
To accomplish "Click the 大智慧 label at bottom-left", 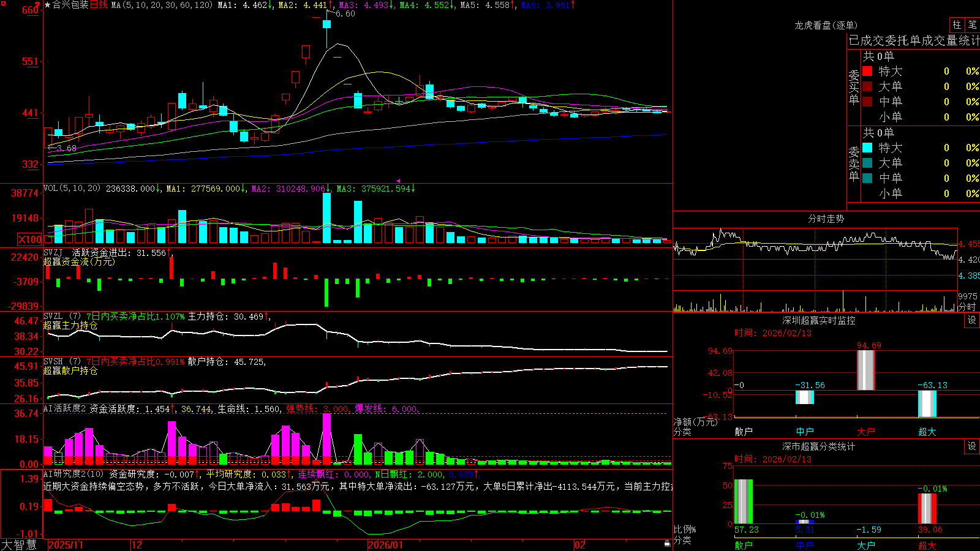I will 19,545.
